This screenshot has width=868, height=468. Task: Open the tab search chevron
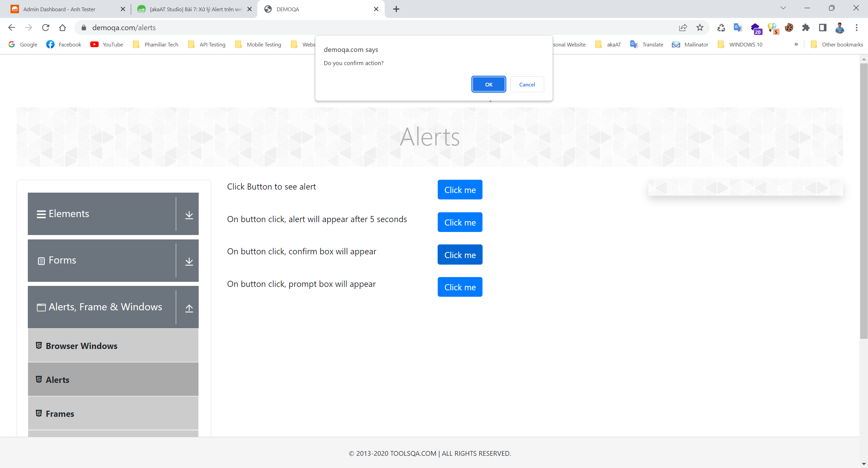pyautogui.click(x=783, y=8)
